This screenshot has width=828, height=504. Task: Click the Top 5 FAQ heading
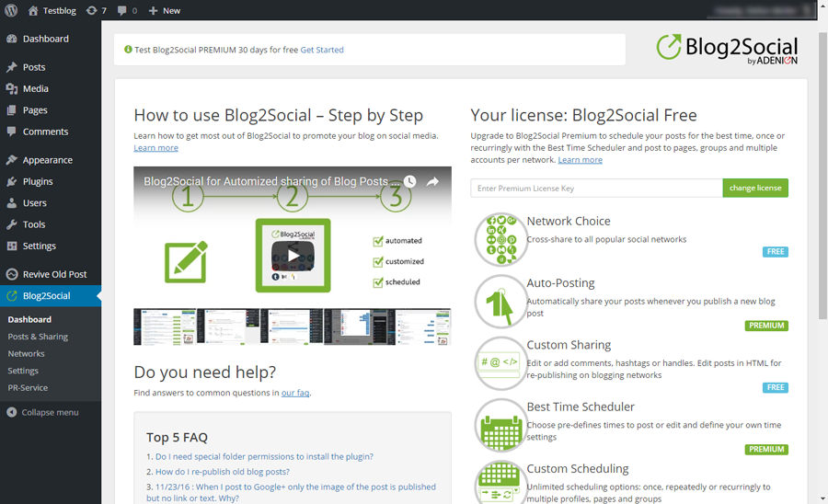tap(177, 438)
